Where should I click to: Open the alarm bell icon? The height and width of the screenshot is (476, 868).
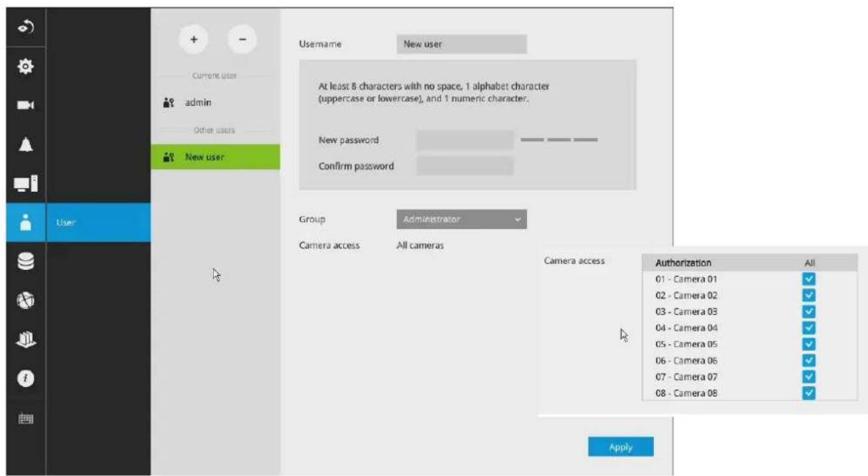point(26,144)
